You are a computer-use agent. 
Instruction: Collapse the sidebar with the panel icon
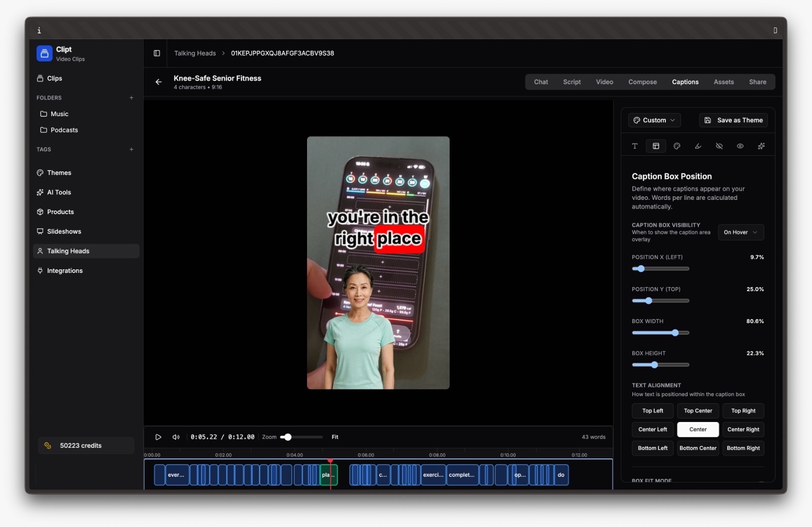pos(157,53)
